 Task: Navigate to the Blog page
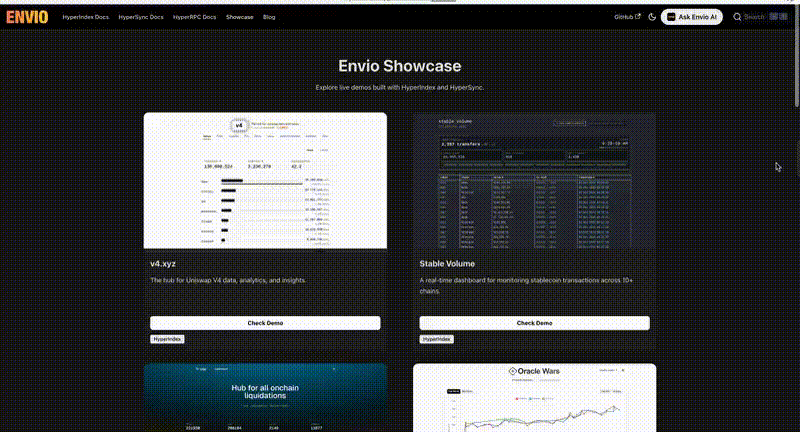[x=270, y=18]
